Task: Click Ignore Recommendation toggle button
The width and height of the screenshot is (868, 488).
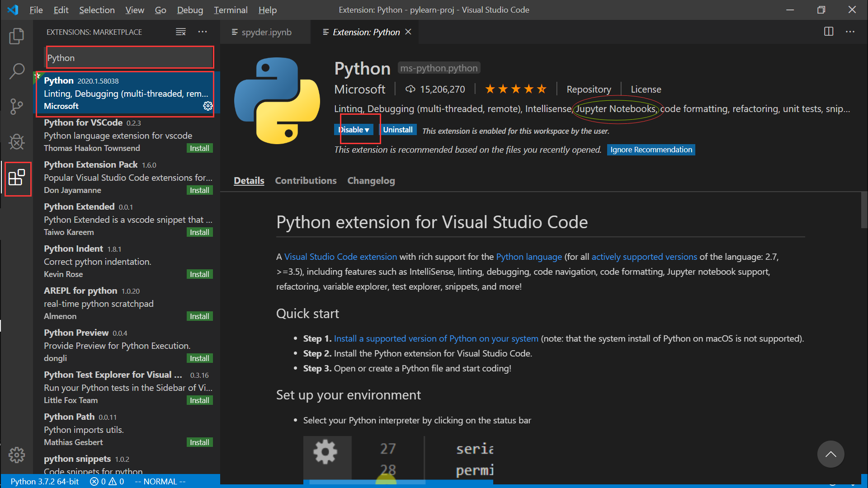Action: (651, 149)
